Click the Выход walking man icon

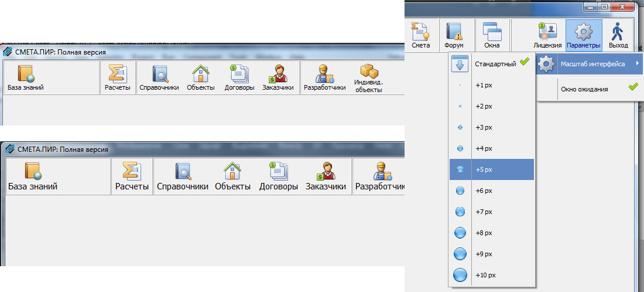point(618,35)
